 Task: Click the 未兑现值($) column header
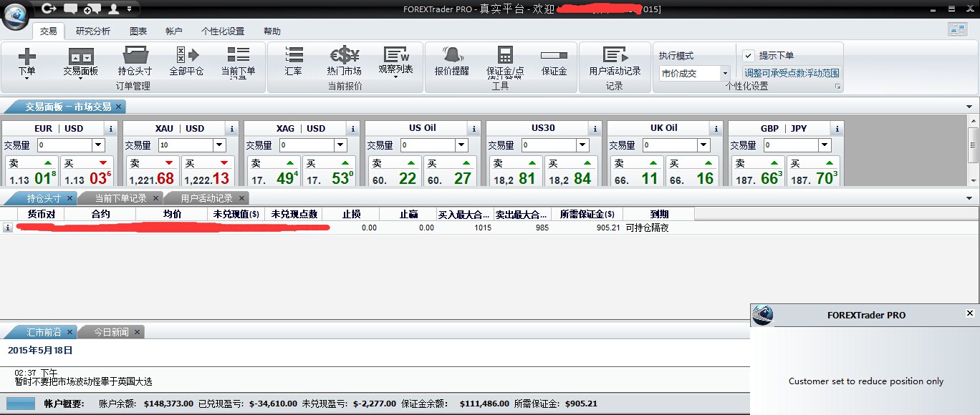click(236, 214)
